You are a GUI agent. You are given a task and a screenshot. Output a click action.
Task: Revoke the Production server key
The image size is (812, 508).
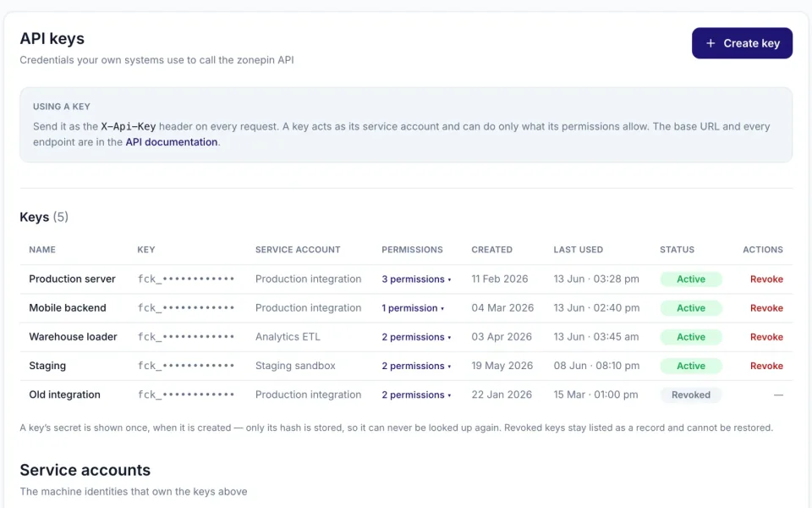766,279
